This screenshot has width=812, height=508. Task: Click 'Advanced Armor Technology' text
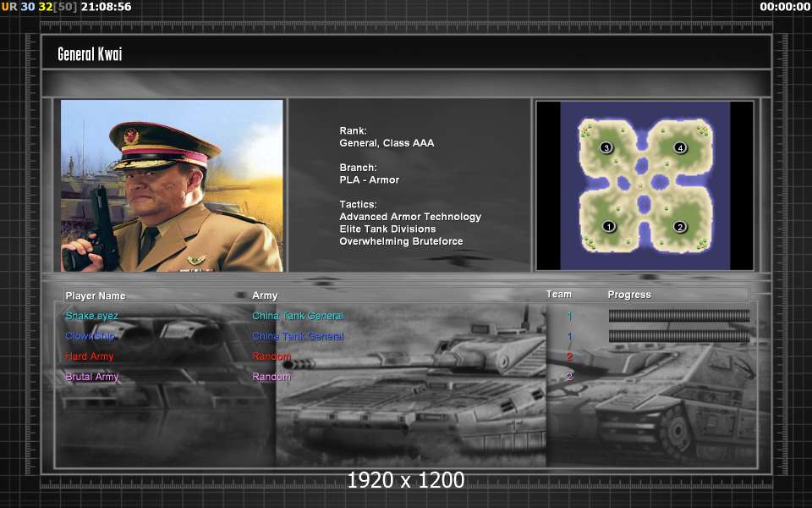tap(410, 217)
